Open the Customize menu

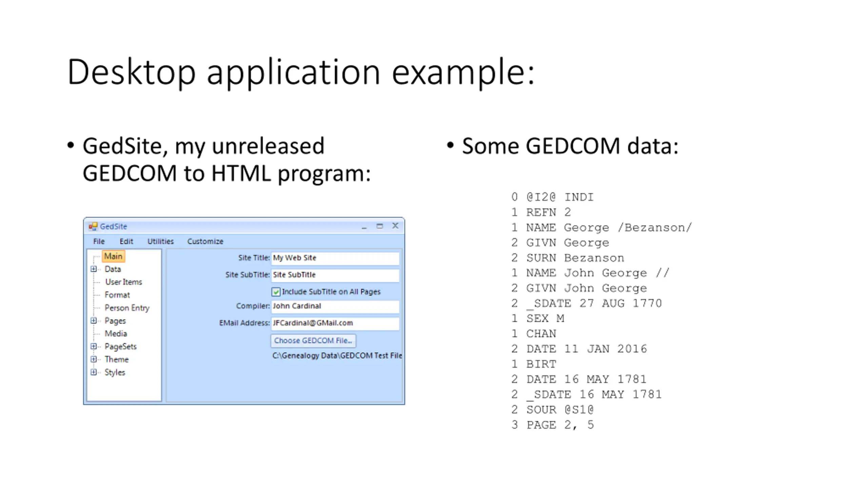point(205,241)
